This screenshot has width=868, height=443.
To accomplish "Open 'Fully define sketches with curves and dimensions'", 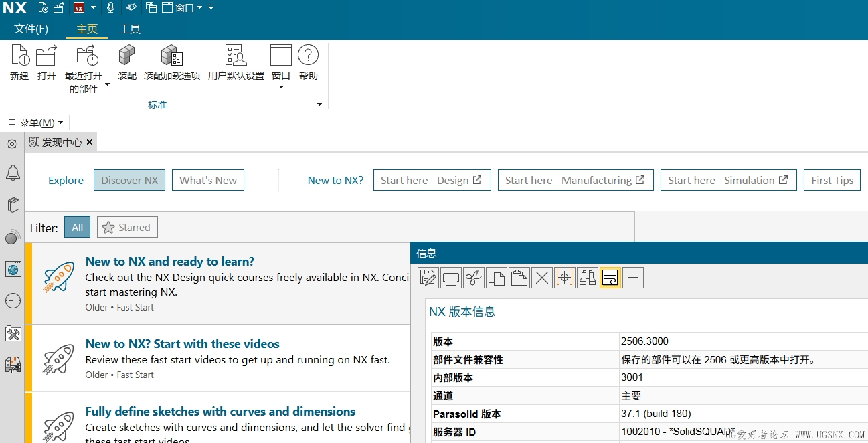I will tap(220, 412).
